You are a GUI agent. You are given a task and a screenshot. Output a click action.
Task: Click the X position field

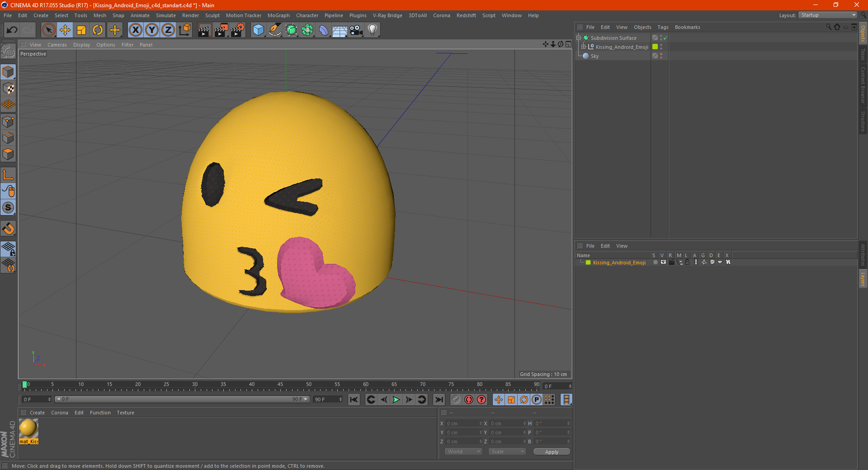pos(464,423)
